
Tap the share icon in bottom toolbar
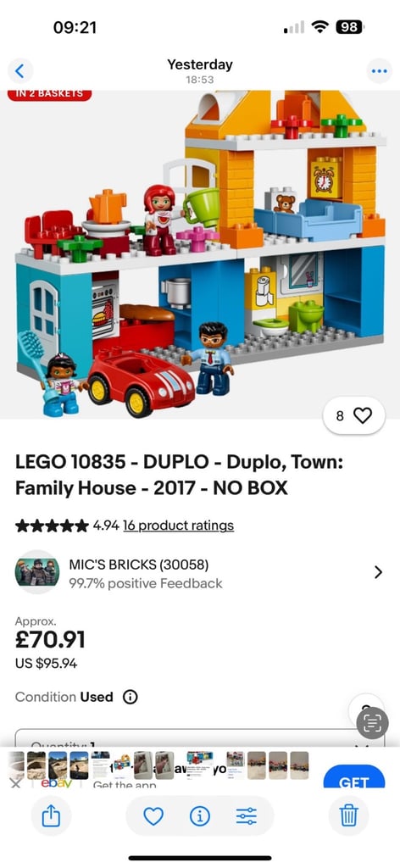(51, 815)
